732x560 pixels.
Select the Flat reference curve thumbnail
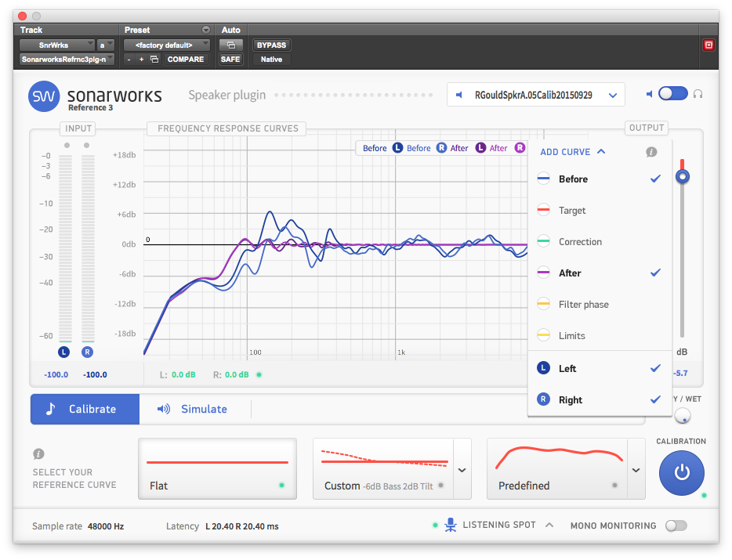pos(217,468)
